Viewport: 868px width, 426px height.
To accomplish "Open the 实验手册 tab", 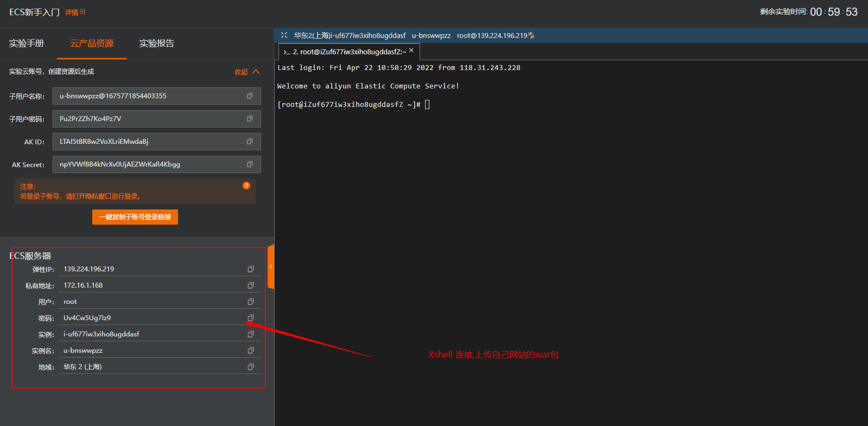I will tap(27, 43).
